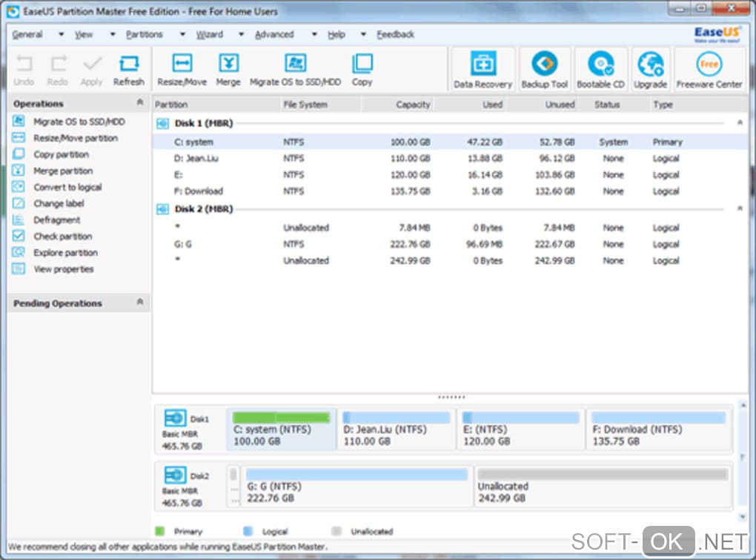Open the Help menu dropdown arrow
756x560 pixels.
363,34
